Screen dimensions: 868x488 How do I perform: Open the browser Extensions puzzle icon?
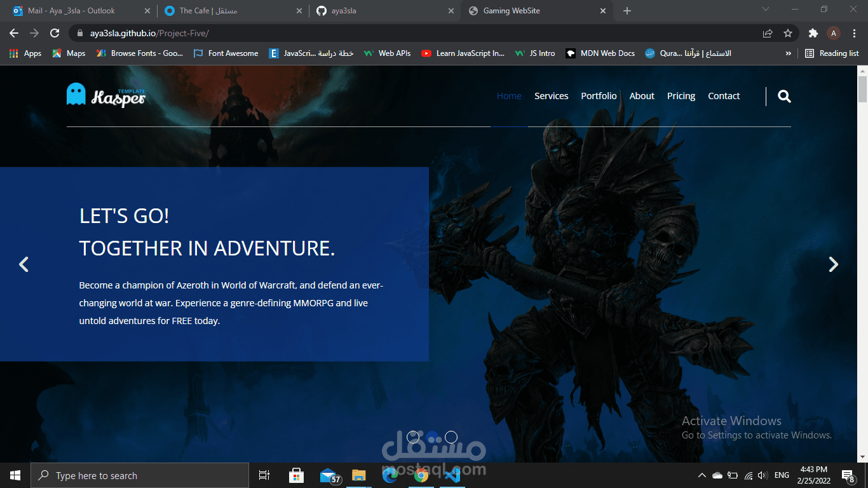tap(813, 32)
